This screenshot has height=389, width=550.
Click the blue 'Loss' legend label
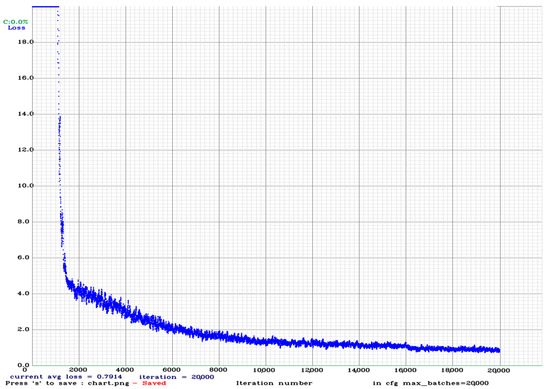click(16, 28)
